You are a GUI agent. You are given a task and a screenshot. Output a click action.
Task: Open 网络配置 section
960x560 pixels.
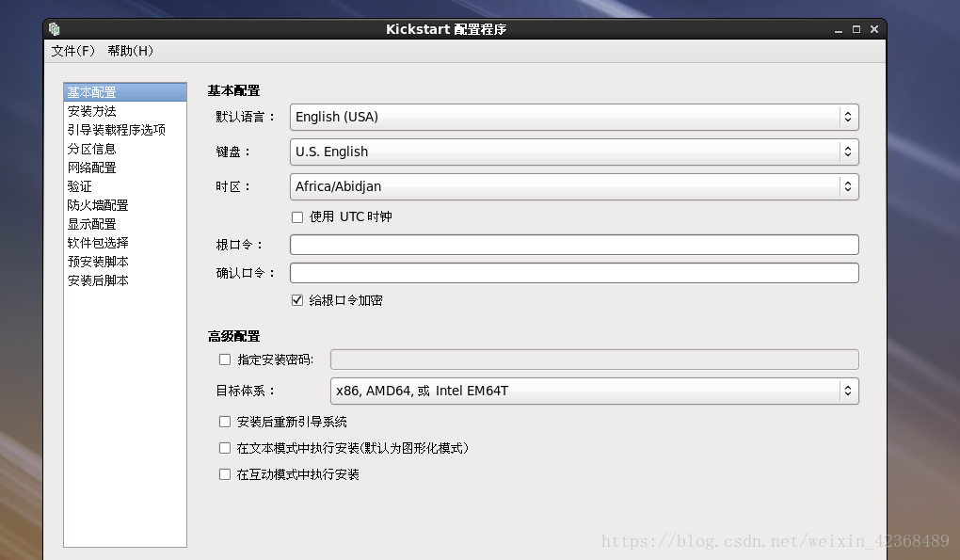click(125, 168)
